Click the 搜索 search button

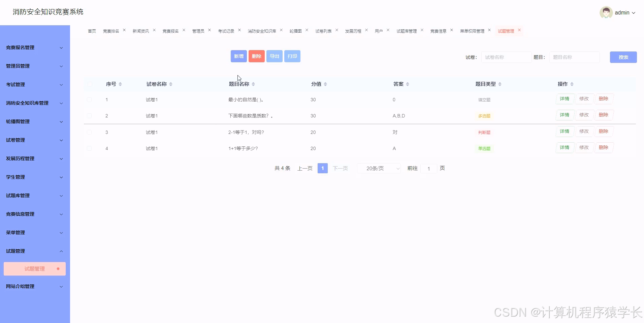click(623, 57)
